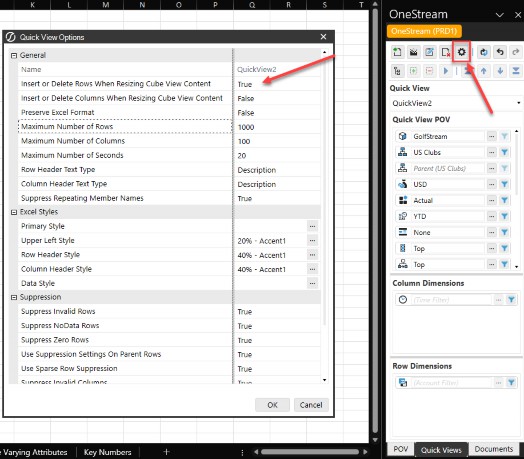The image size is (524, 459).
Task: Click the Create New Quick View icon
Action: (397, 52)
